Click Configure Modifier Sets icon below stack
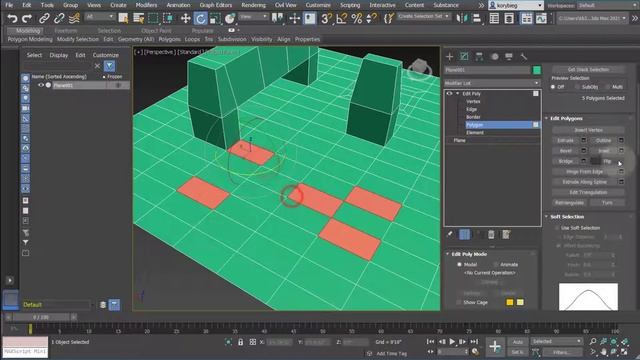This screenshot has height=360, width=640. [x=506, y=234]
